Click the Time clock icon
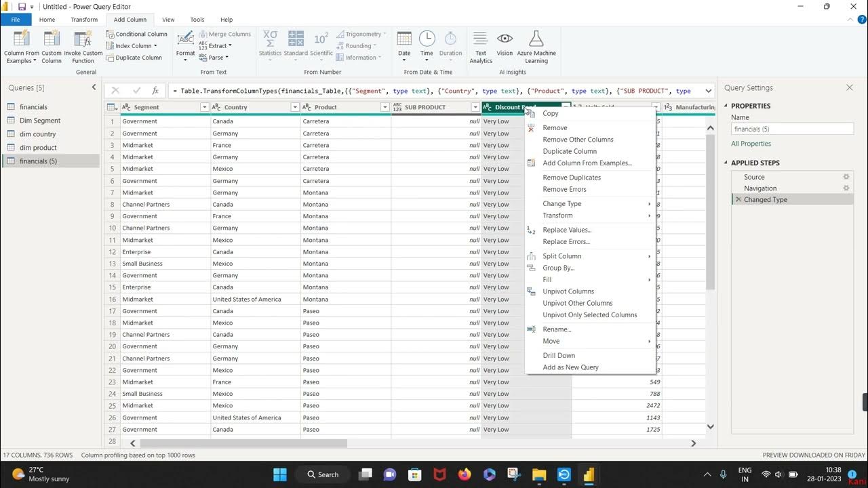868x488 pixels. pos(427,39)
